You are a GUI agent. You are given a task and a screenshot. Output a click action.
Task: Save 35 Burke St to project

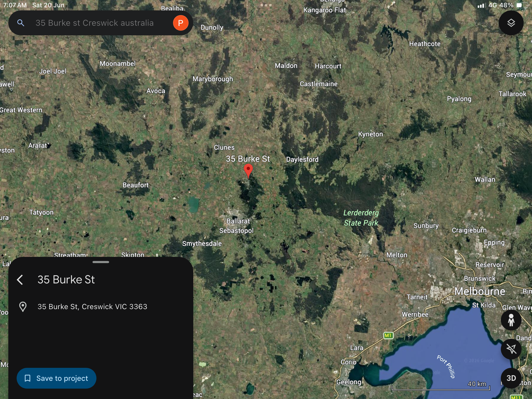coord(56,378)
